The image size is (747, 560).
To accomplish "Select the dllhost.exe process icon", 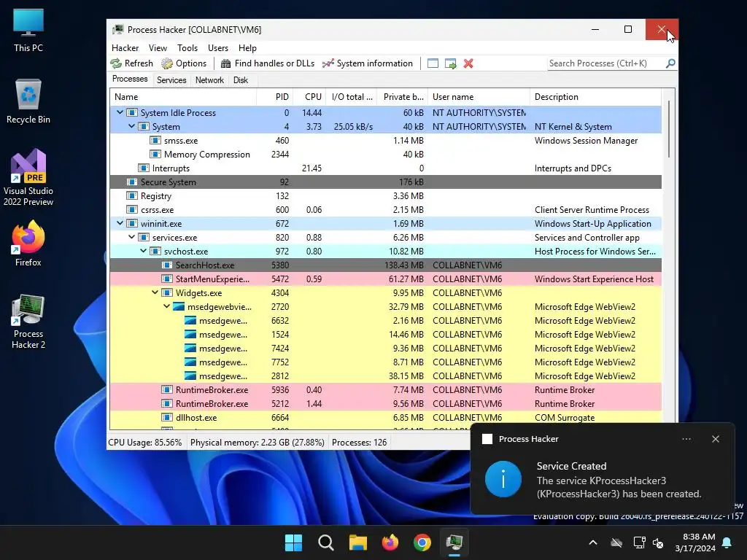I will 167,418.
